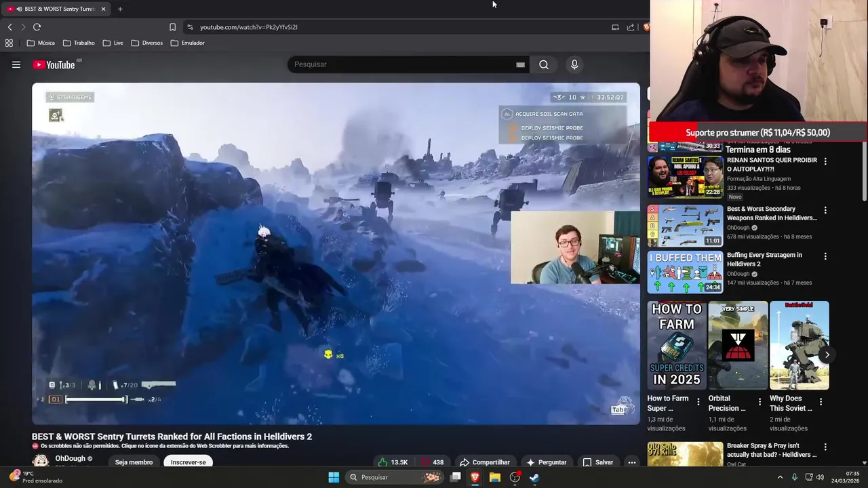Open the Secondary Weapons tier list thumbnail
Viewport: 868px width, 488px height.
coord(685,226)
